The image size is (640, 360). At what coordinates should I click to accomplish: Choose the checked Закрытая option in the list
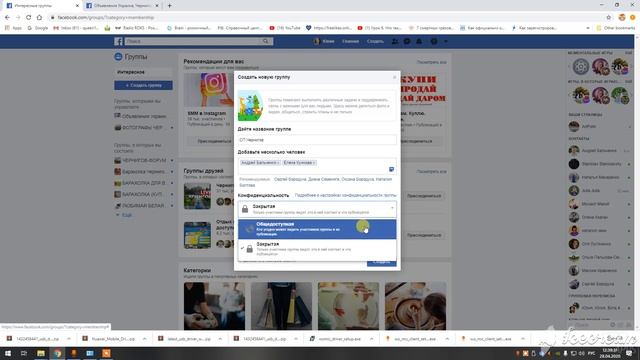[317, 249]
